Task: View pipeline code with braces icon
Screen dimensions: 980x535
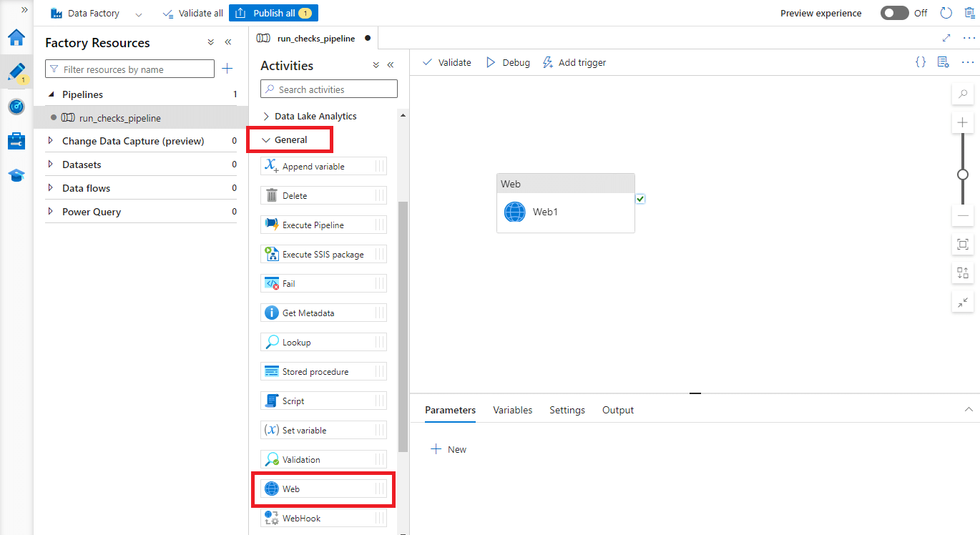Action: click(921, 62)
